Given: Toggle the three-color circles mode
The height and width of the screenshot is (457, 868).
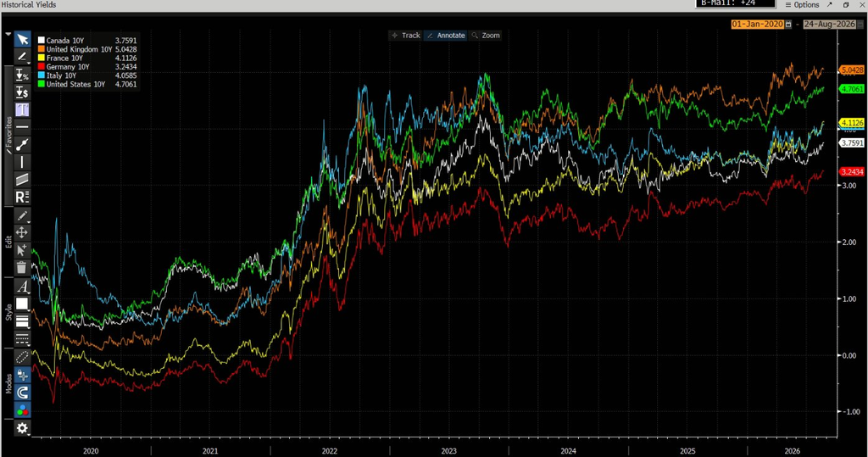Looking at the screenshot, I should coord(22,410).
